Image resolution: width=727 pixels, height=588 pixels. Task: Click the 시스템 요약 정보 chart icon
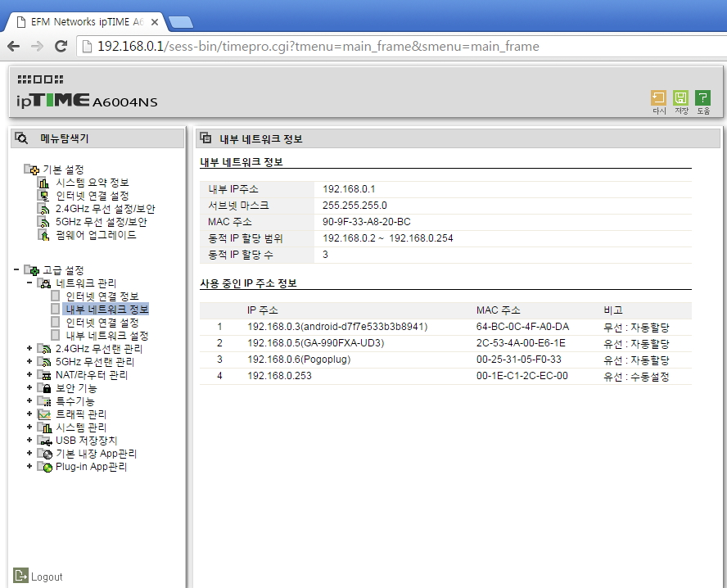coord(44,183)
